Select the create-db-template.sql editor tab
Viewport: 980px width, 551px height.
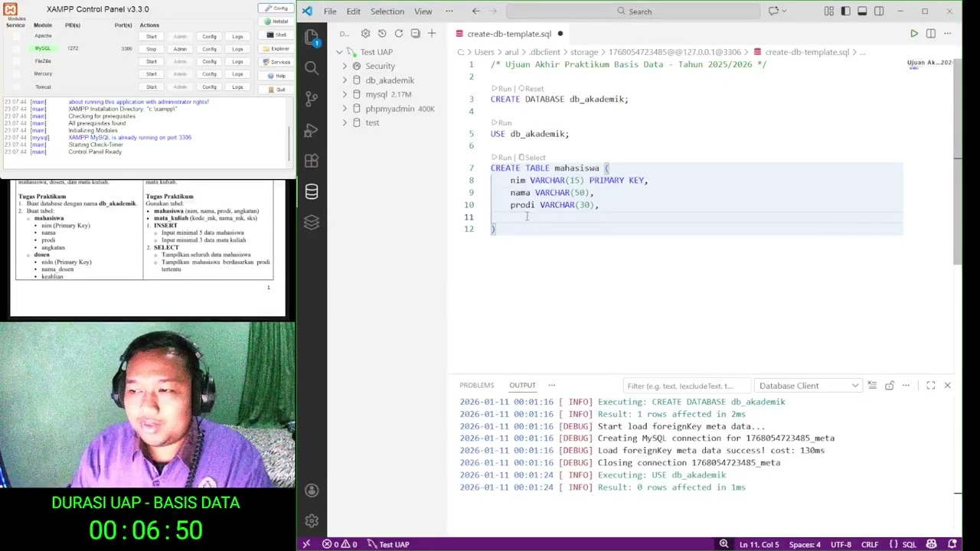[509, 34]
